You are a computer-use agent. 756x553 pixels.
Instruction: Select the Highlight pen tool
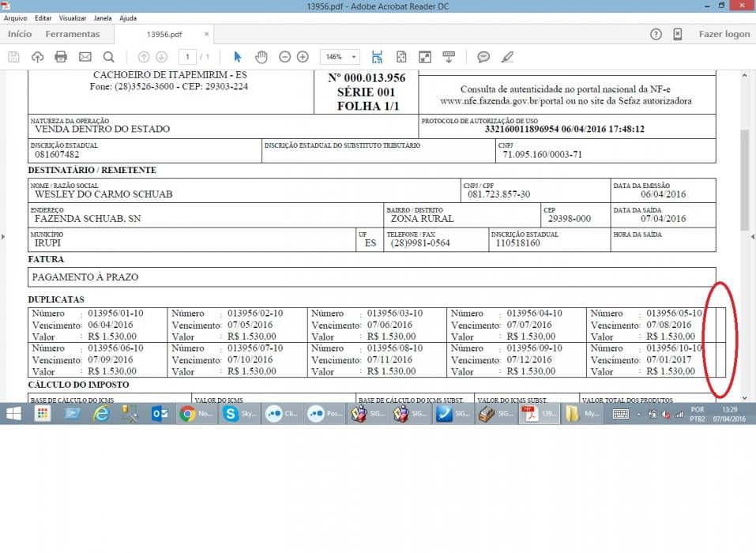click(x=506, y=57)
